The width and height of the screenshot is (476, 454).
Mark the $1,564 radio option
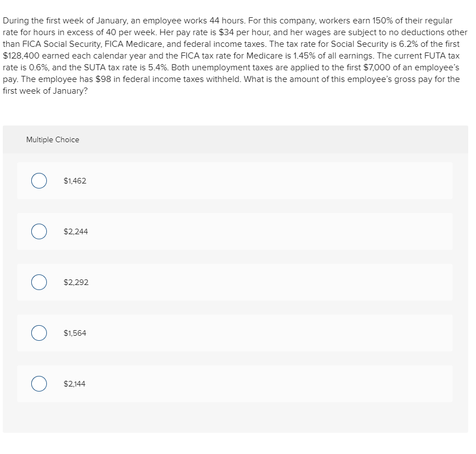pyautogui.click(x=39, y=333)
